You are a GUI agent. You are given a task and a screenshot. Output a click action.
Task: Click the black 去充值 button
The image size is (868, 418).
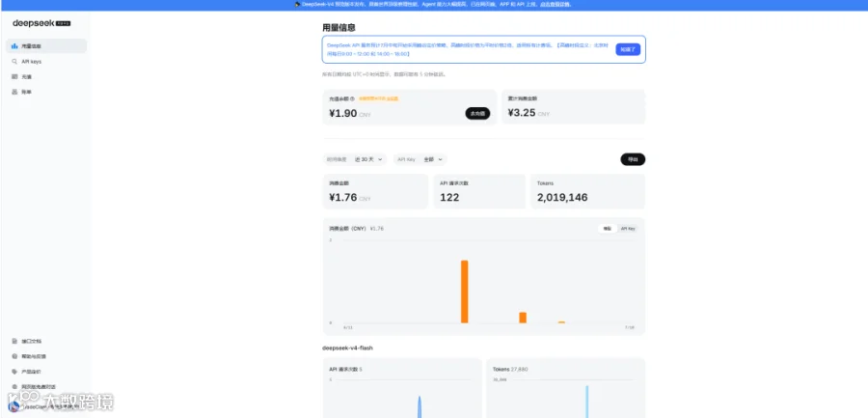tap(477, 114)
